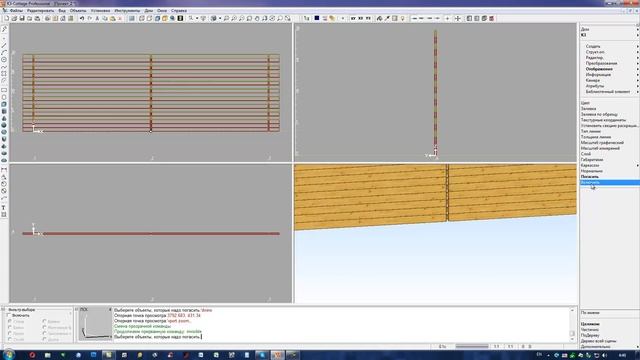Click the crosshair icon in top toolbar
Image resolution: width=640 pixels, height=360 pixels.
(x=457, y=18)
